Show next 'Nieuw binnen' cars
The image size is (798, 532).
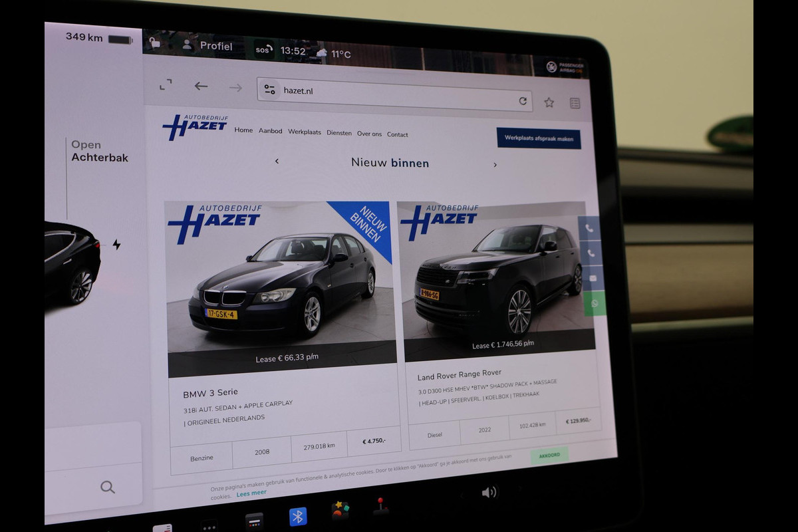pos(495,165)
